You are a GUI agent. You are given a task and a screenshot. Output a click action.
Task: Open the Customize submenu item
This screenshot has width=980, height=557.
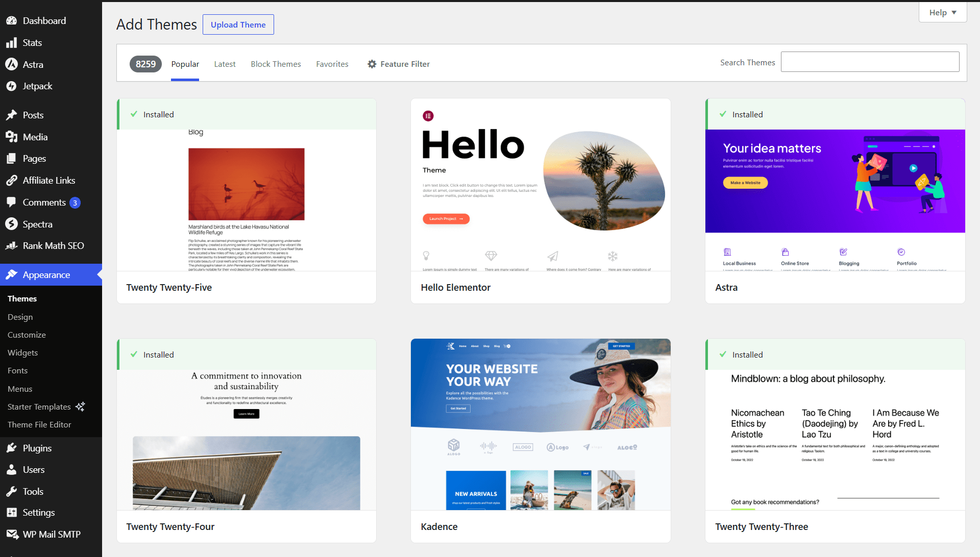coord(27,335)
